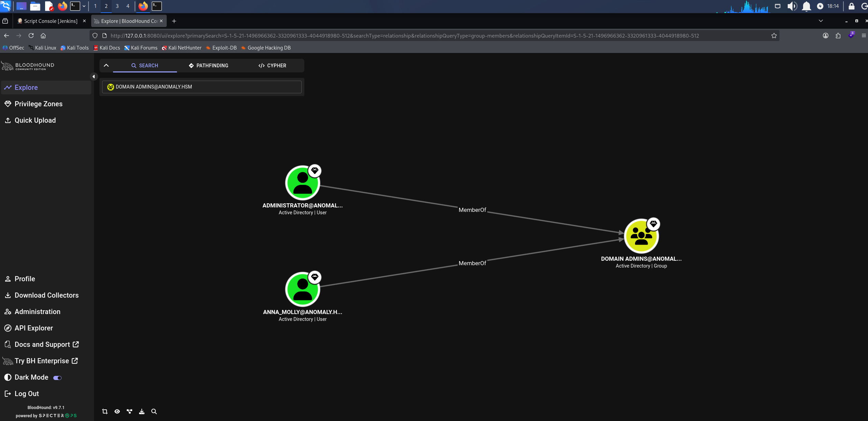Image resolution: width=868 pixels, height=421 pixels.
Task: Select the SEARCH tab
Action: tap(145, 66)
